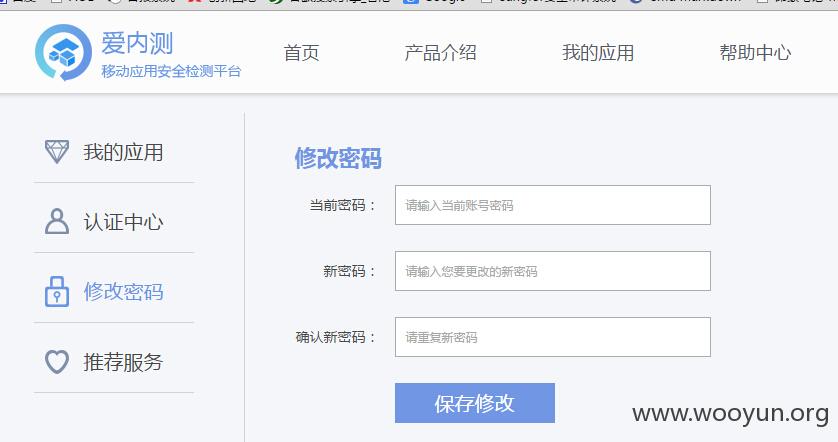Viewport: 838px width, 442px height.
Task: Focus the 确认新密码 input field
Action: point(553,337)
